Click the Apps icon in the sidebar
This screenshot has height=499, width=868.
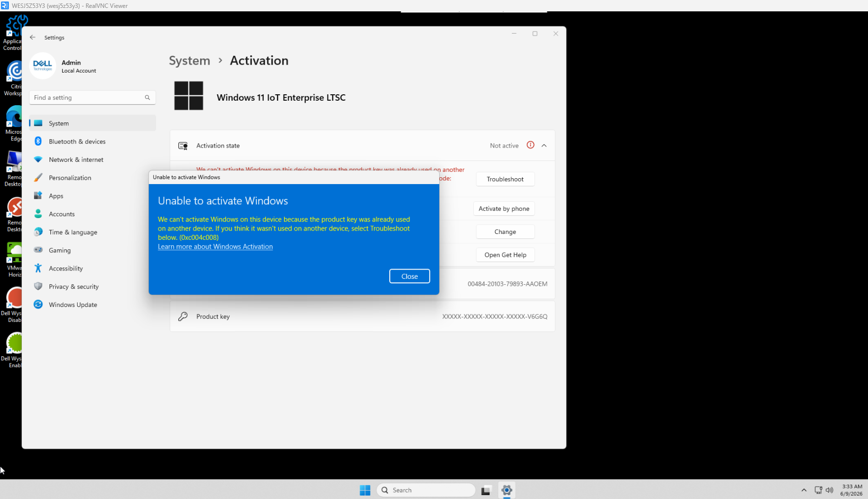(38, 196)
